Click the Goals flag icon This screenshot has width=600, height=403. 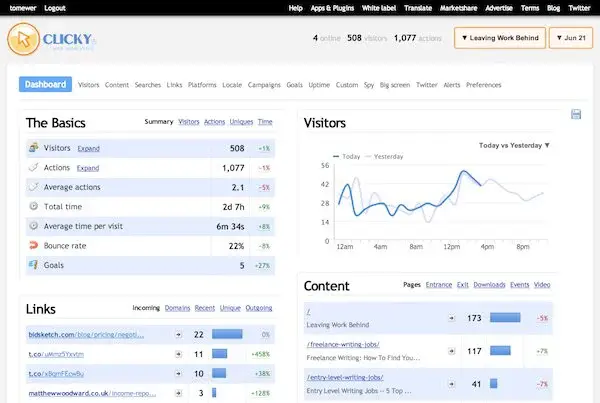coord(34,264)
